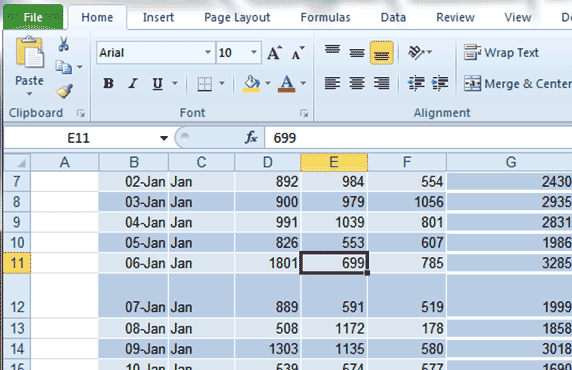This screenshot has width=572, height=370.
Task: Open font color dropdown arrow
Action: pos(303,84)
